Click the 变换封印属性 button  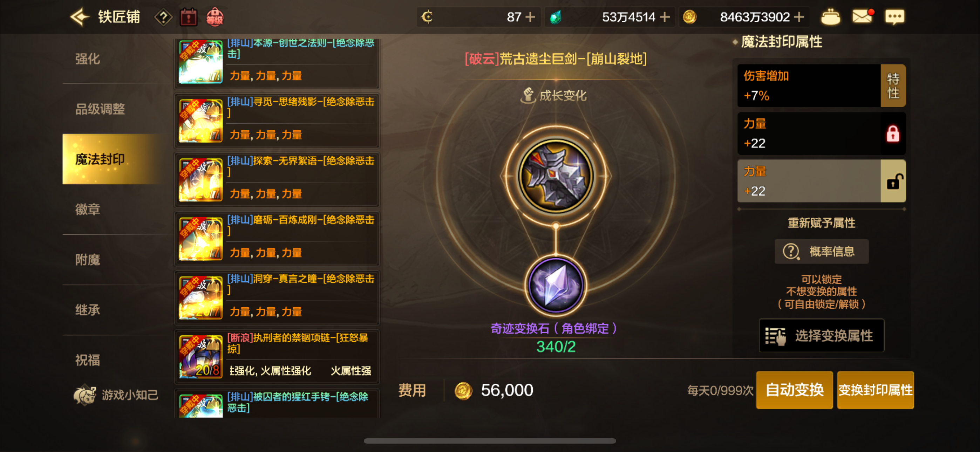876,390
